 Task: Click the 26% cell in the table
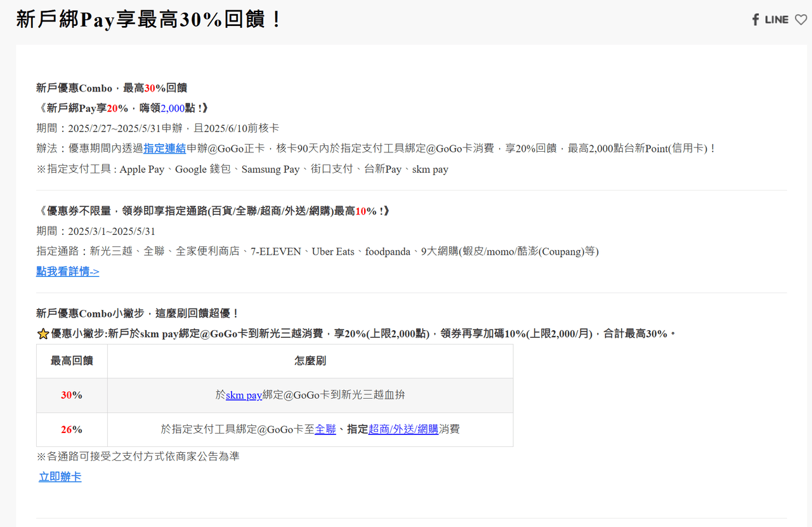click(72, 429)
